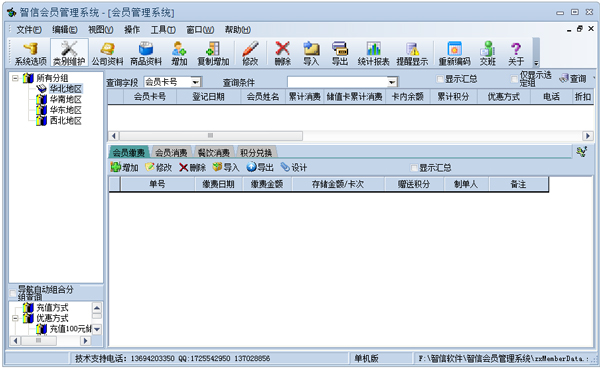Open 公司资料 company info icon

coord(108,53)
